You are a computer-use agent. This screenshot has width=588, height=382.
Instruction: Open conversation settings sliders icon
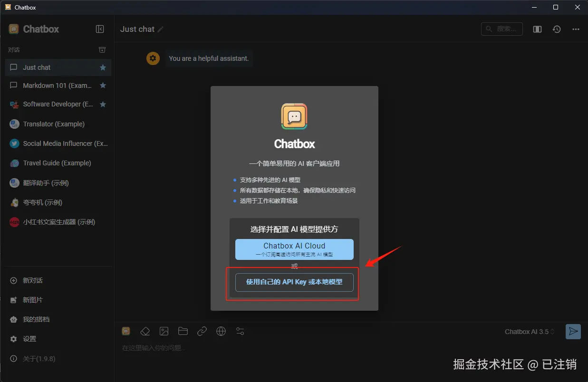click(240, 331)
